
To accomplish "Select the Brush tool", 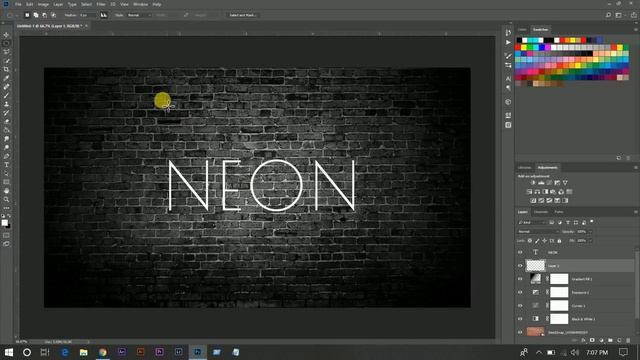I will [6, 95].
